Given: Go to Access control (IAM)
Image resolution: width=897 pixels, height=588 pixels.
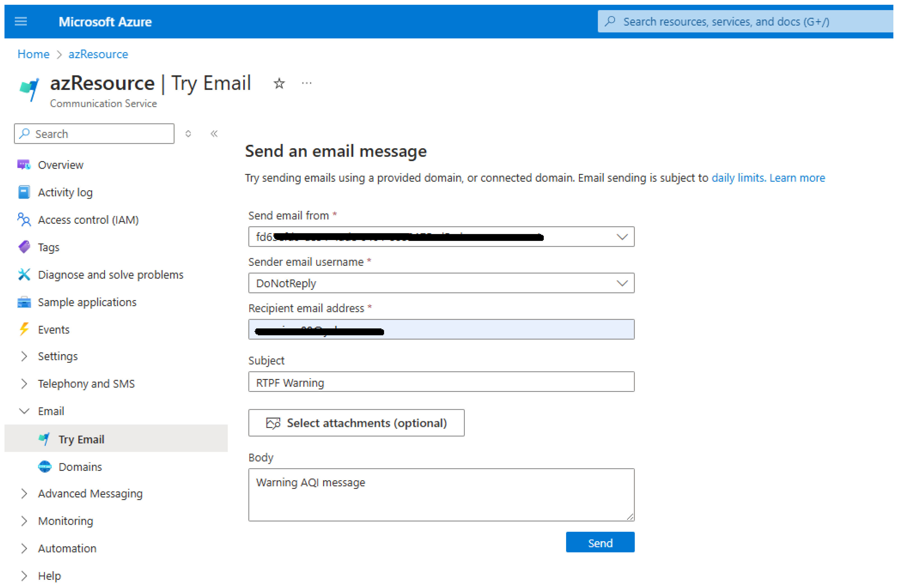Looking at the screenshot, I should tap(88, 220).
